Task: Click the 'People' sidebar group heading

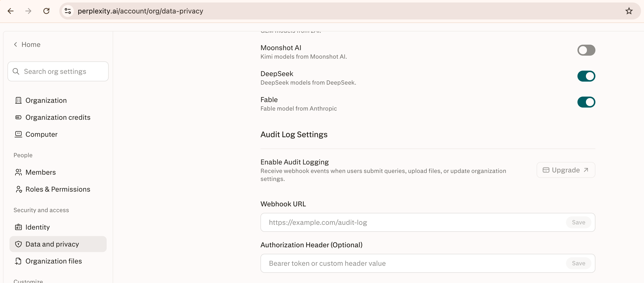Action: pyautogui.click(x=23, y=155)
